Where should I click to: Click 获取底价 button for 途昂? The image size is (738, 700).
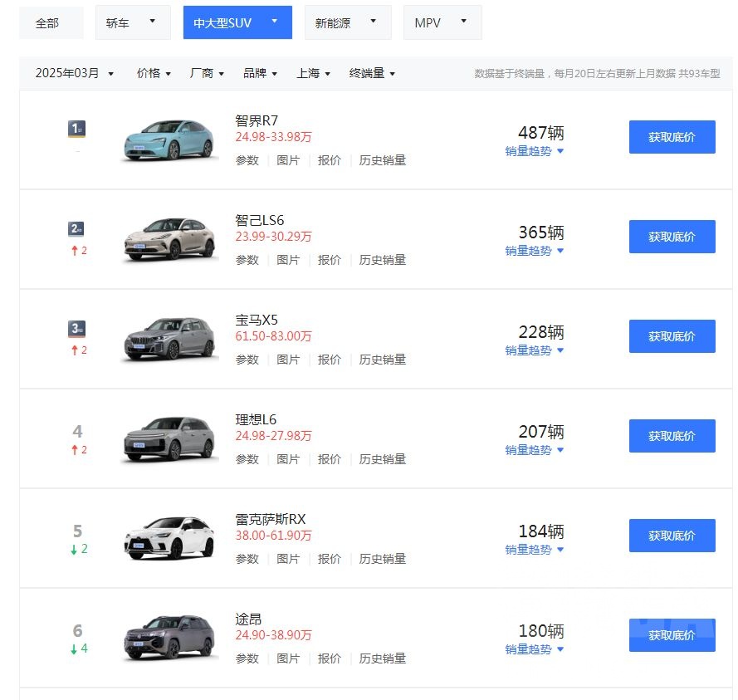672,635
